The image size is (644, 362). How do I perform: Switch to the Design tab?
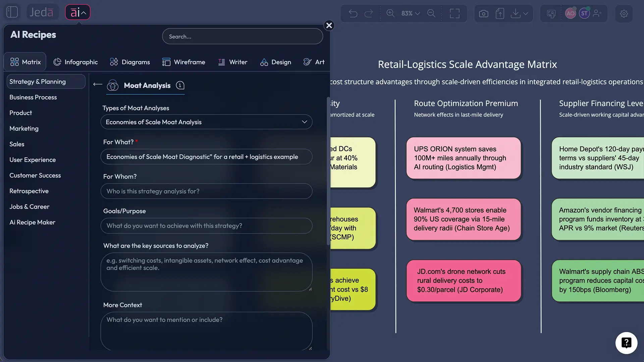pyautogui.click(x=275, y=62)
